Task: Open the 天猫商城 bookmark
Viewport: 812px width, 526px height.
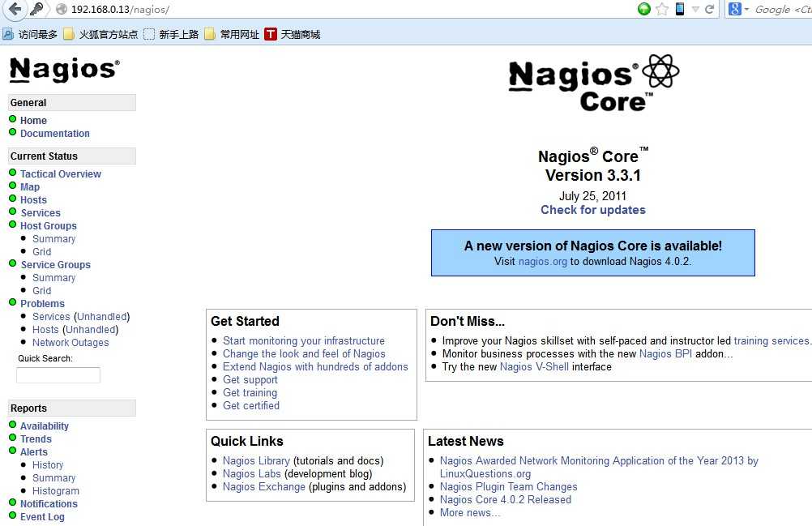Action: point(293,34)
